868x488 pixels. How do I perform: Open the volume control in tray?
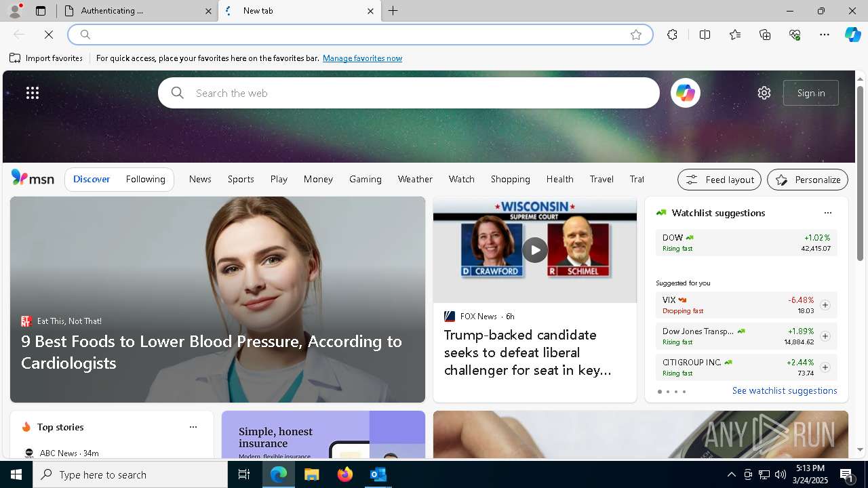[x=781, y=474]
